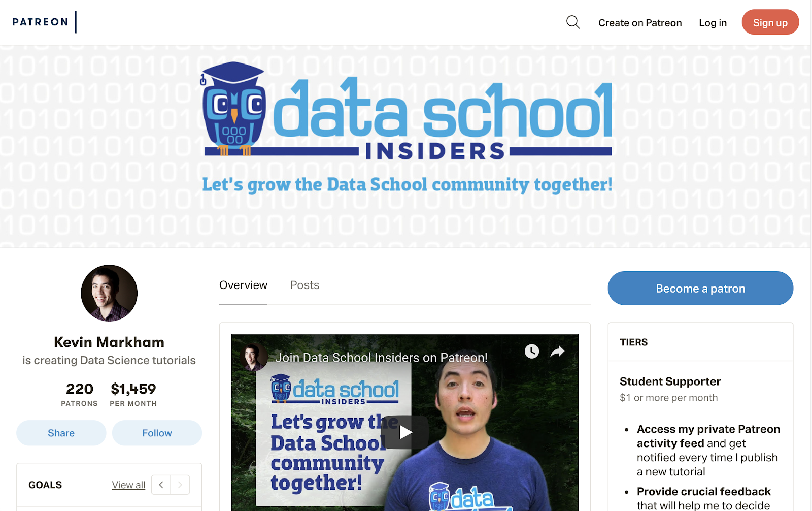The height and width of the screenshot is (511, 812).
Task: Open search with the magnifying glass icon
Action: coord(573,22)
